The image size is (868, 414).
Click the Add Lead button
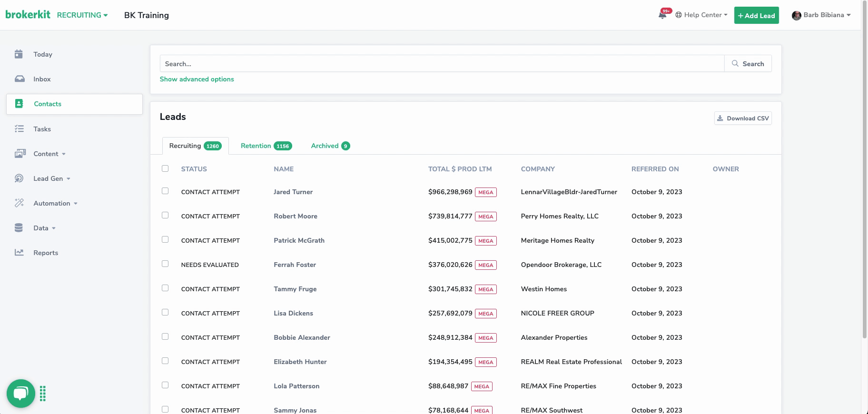pyautogui.click(x=756, y=15)
